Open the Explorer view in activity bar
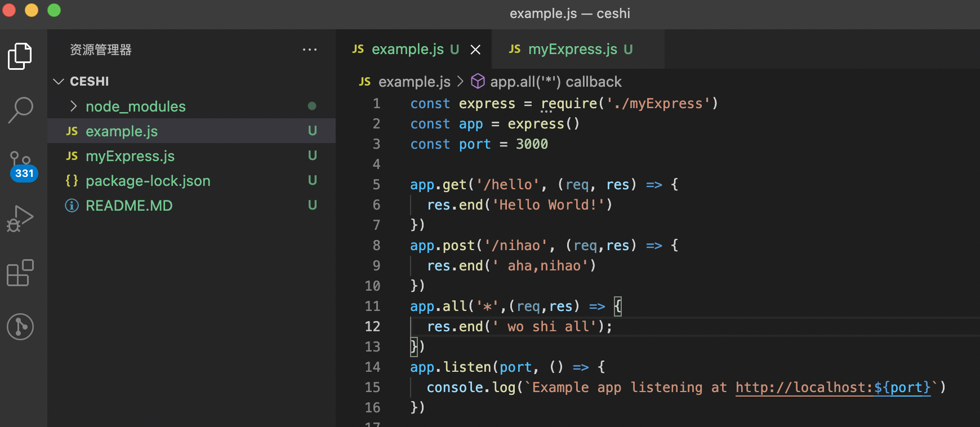 tap(20, 56)
